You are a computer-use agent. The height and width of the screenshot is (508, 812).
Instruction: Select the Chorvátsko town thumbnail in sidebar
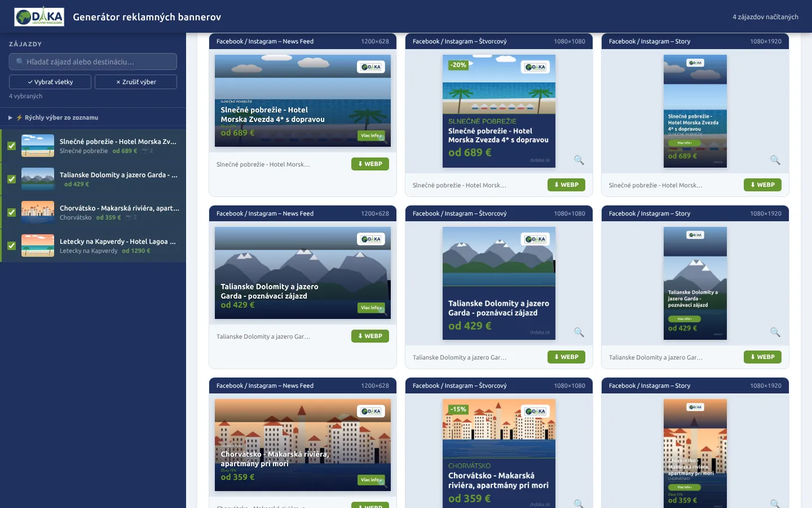point(38,212)
